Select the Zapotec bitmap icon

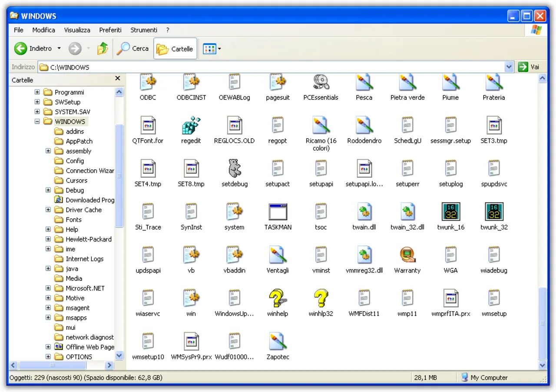[x=278, y=341]
